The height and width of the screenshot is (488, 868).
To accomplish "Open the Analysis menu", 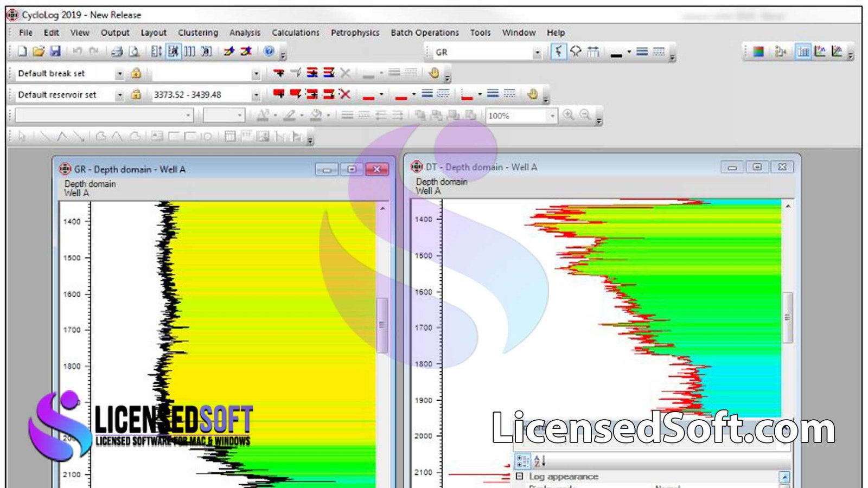I will tap(245, 33).
